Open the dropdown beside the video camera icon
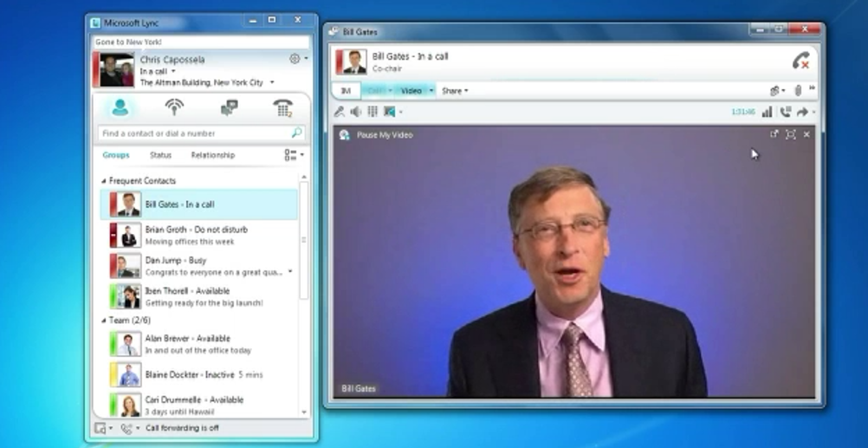Screen dimensions: 868x448 401,113
